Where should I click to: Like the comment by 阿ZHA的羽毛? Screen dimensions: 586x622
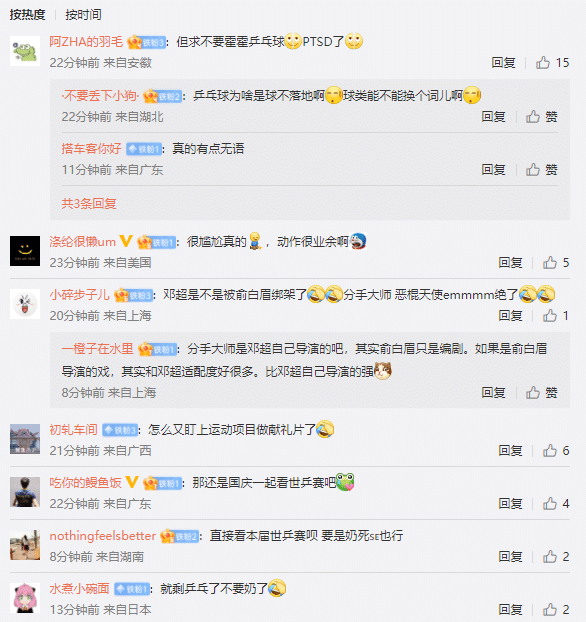pyautogui.click(x=552, y=63)
